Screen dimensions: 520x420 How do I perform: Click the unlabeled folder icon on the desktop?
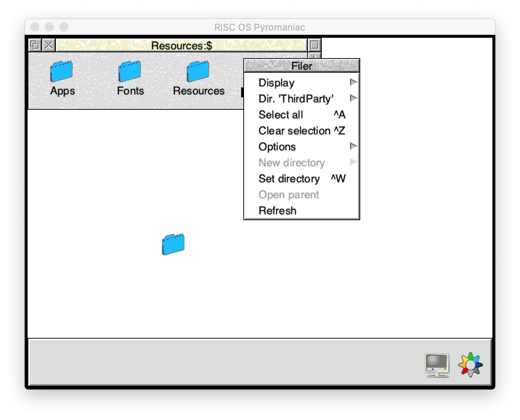tap(173, 244)
